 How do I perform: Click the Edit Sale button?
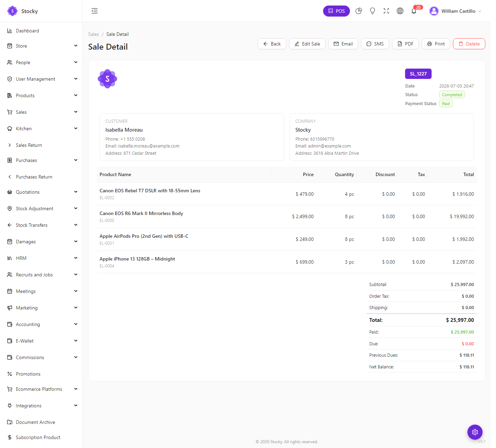(x=307, y=44)
